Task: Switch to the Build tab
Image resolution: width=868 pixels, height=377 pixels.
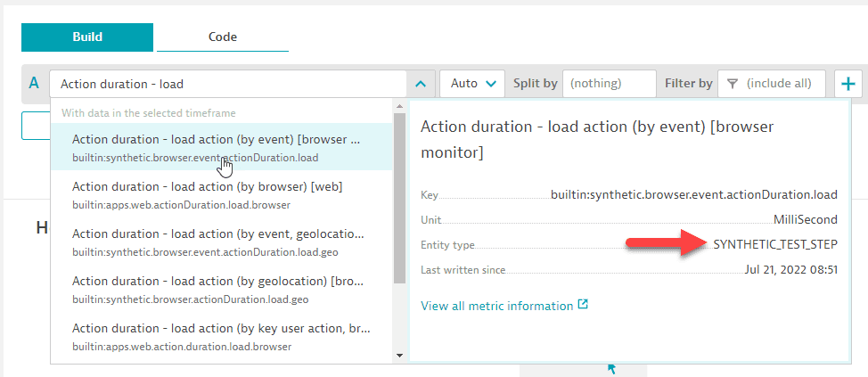Action: tap(87, 37)
